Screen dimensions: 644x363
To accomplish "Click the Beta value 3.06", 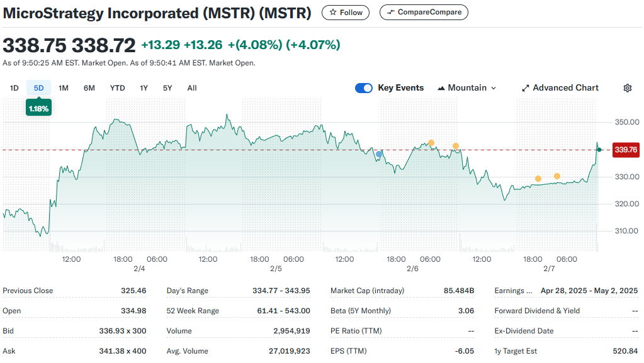I will 466,311.
